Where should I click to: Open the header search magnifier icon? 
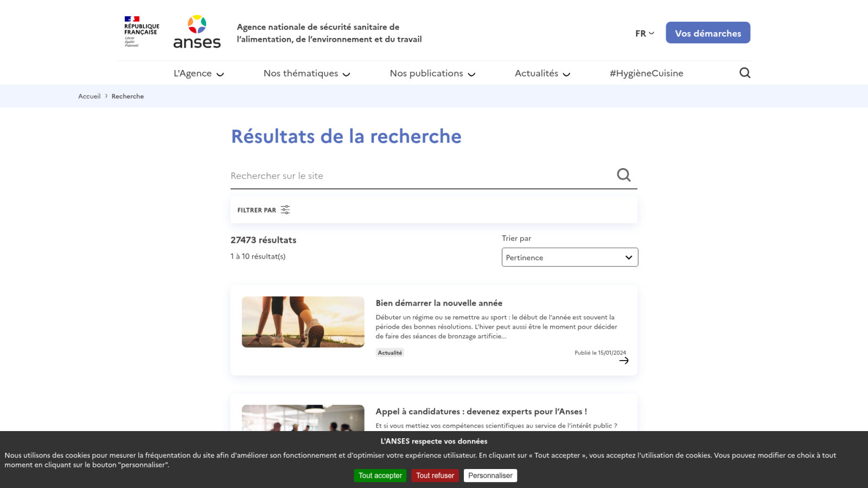coord(745,73)
